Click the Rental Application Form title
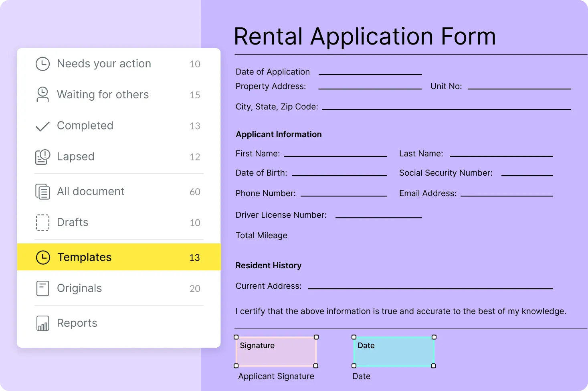 click(x=365, y=36)
